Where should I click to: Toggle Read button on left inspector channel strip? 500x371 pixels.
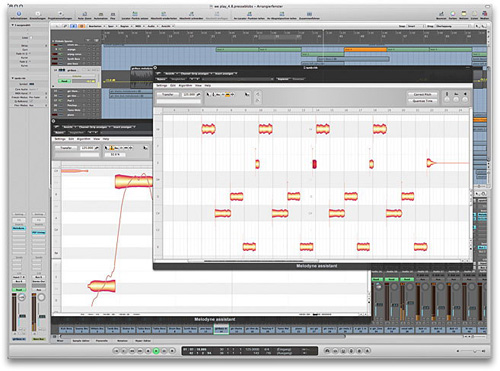19,290
